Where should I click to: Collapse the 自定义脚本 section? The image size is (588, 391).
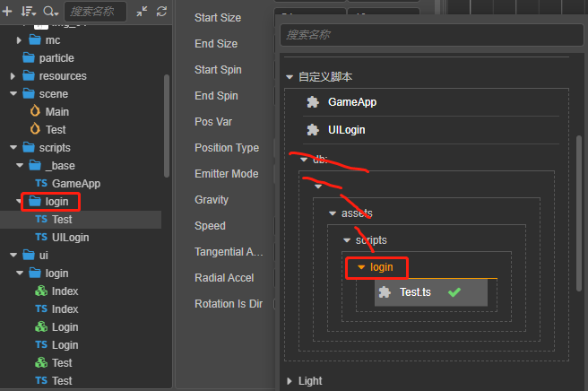(290, 77)
